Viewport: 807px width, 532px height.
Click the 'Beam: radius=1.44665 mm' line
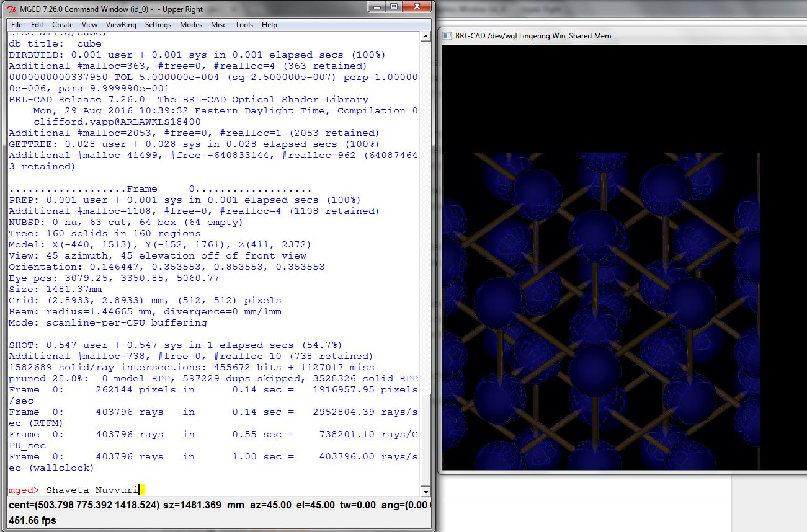tap(145, 312)
